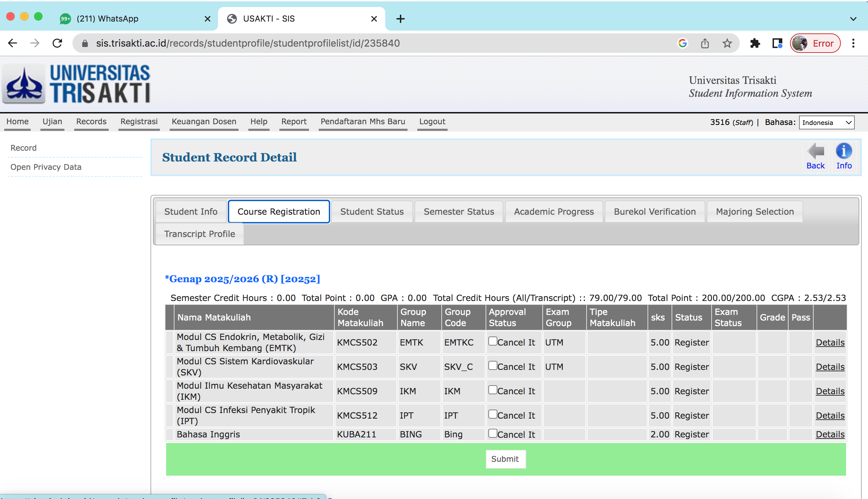Open Details link for KMCS512
Screen dimensions: 868x499
(830, 415)
